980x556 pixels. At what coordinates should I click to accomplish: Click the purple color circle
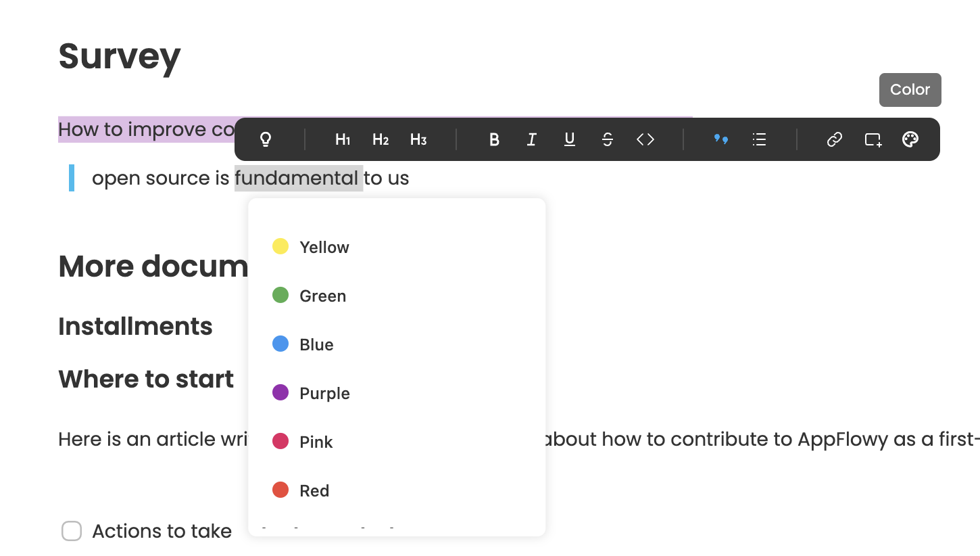(280, 393)
